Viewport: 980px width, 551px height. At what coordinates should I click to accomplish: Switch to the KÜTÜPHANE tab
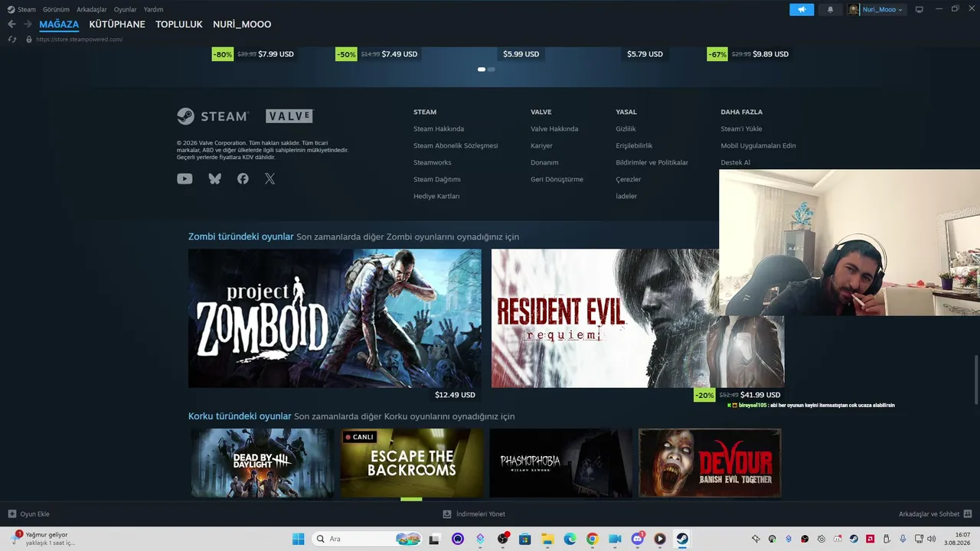click(117, 24)
